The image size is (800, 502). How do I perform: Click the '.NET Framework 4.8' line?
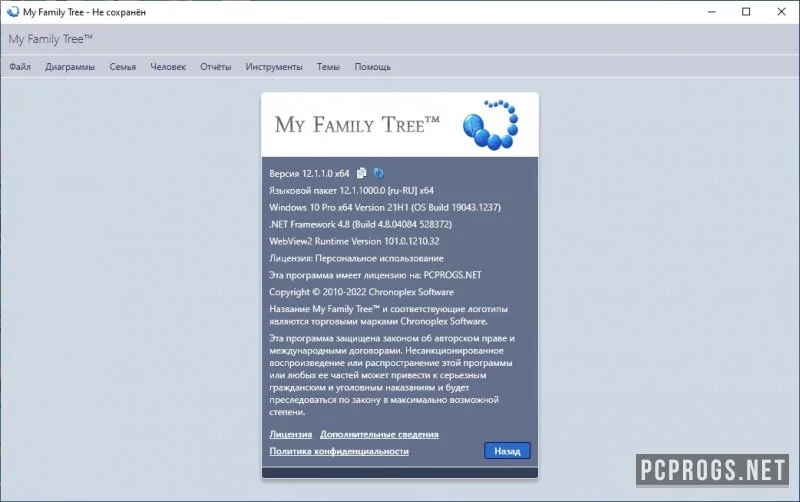(361, 224)
